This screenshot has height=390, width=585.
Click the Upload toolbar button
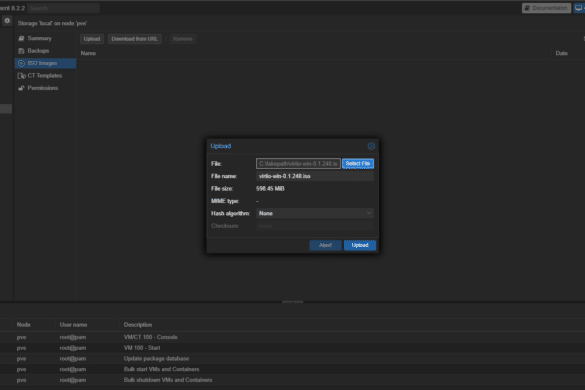(92, 39)
